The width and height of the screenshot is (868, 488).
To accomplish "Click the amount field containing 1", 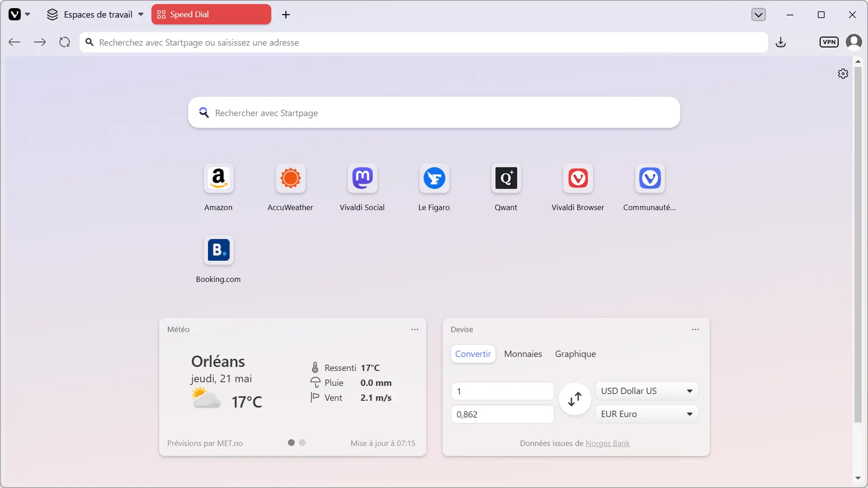I will tap(502, 391).
